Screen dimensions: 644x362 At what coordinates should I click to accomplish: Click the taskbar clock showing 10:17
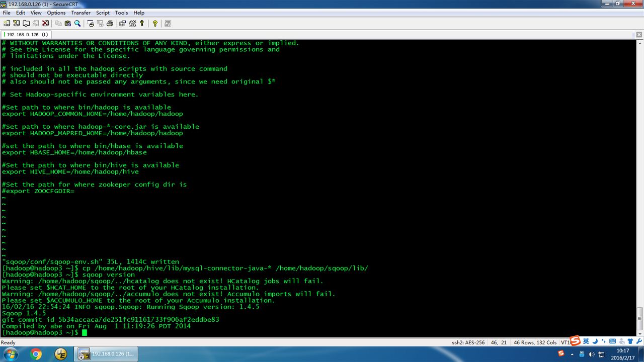pos(622,354)
